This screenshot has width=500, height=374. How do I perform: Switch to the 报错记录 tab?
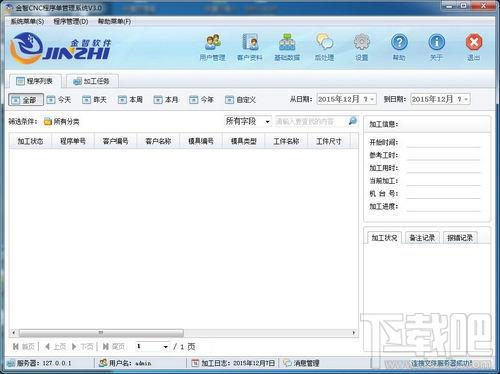[x=460, y=238]
